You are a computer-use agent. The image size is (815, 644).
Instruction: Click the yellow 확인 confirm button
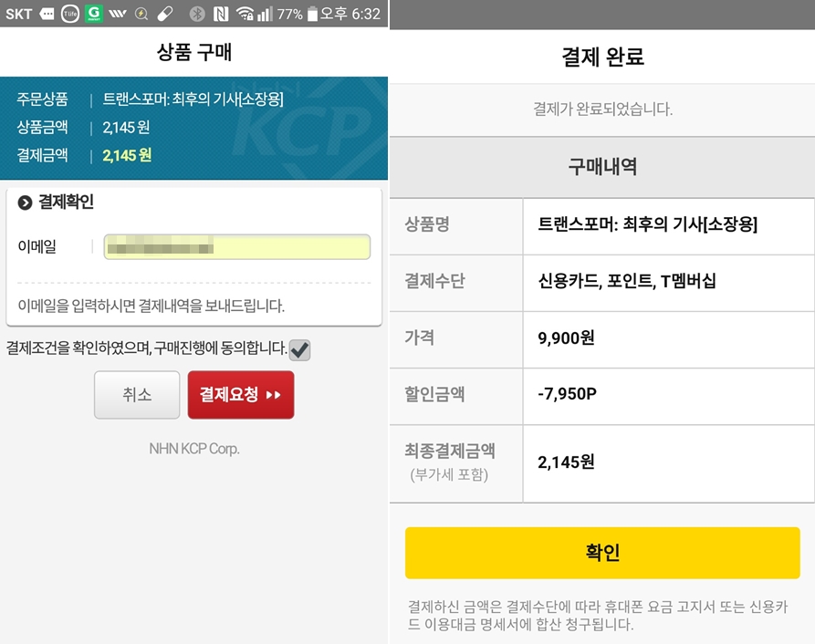click(x=602, y=553)
